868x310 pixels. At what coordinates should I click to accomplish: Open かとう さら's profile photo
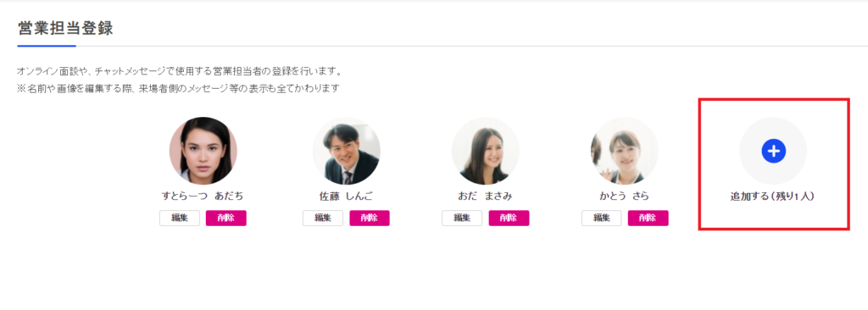pos(625,151)
